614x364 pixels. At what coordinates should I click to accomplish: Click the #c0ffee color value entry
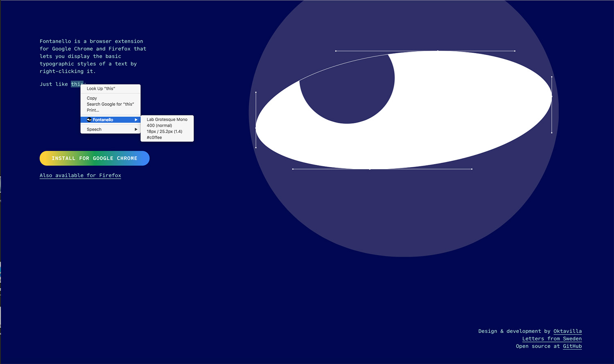tap(154, 137)
